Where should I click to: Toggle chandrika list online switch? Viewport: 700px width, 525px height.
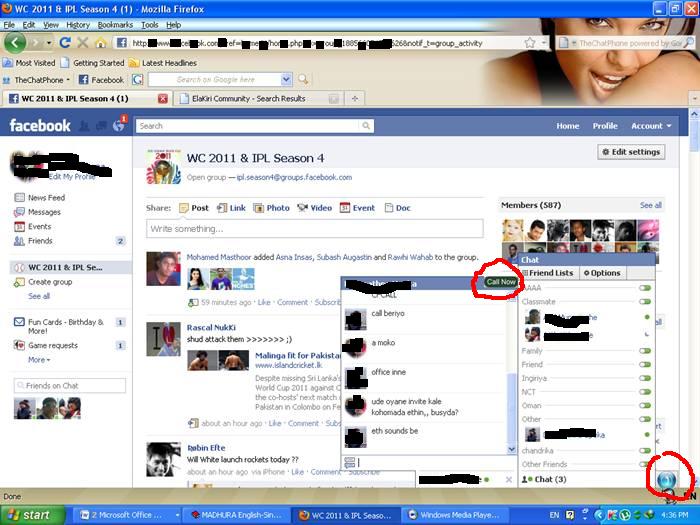(x=645, y=451)
